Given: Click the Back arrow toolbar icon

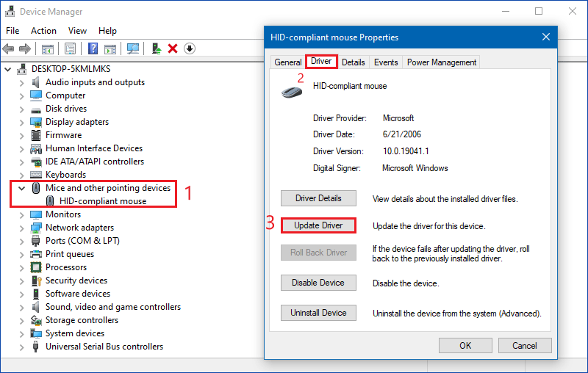Looking at the screenshot, I should tap(8, 48).
